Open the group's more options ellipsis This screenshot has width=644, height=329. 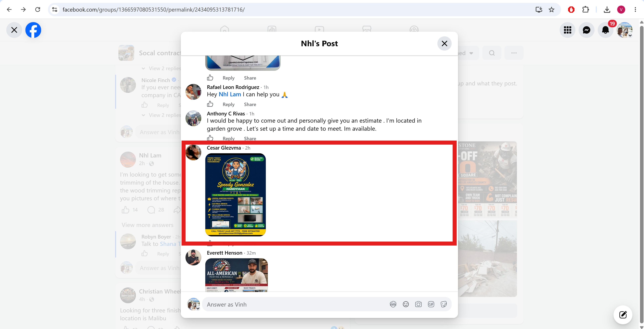[x=514, y=53]
